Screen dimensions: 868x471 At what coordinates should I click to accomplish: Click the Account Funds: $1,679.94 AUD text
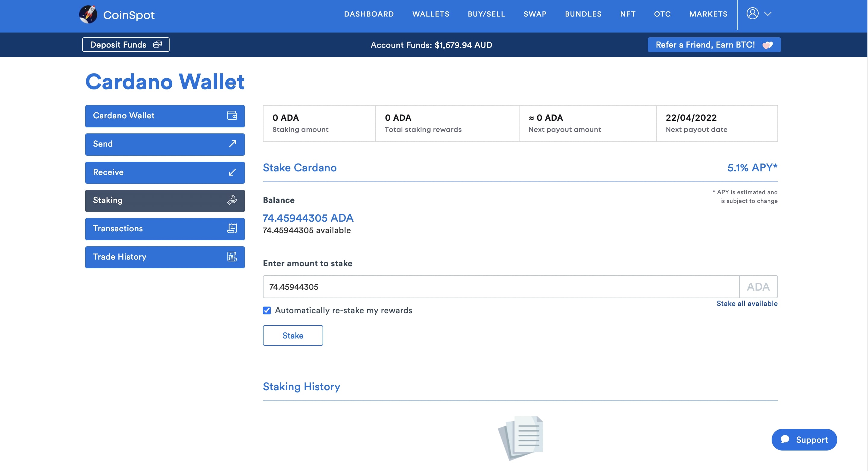click(431, 45)
